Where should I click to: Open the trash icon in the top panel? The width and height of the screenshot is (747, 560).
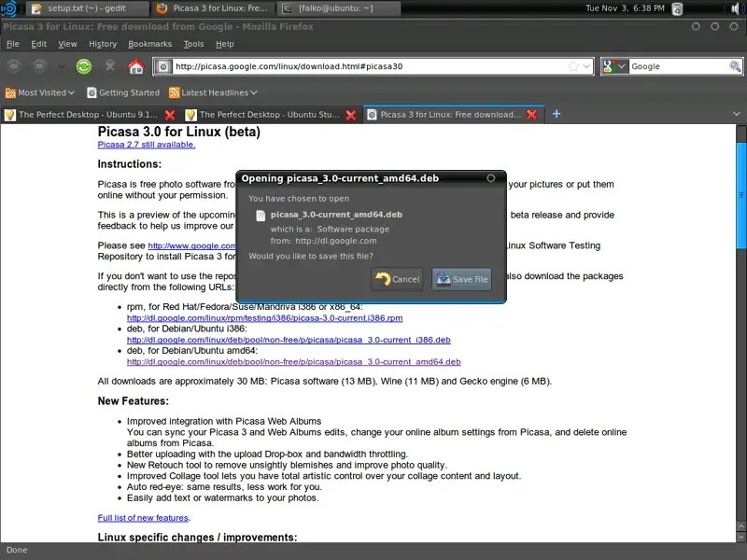point(677,8)
